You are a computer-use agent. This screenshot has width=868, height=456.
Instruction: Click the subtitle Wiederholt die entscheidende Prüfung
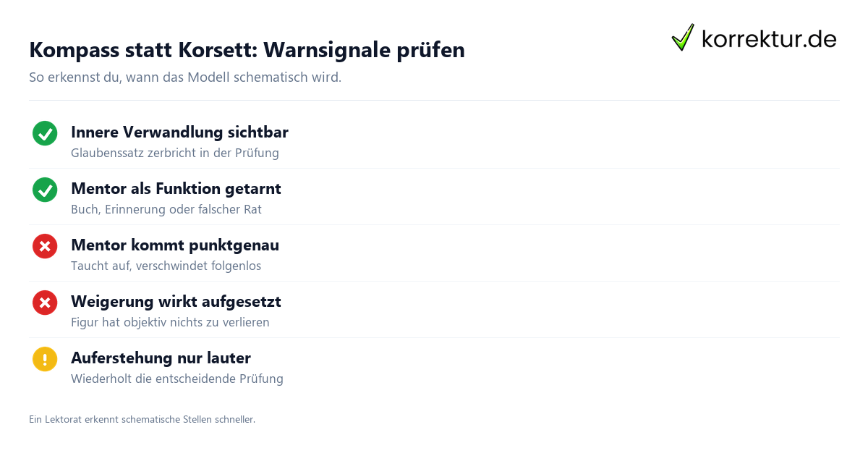177,379
